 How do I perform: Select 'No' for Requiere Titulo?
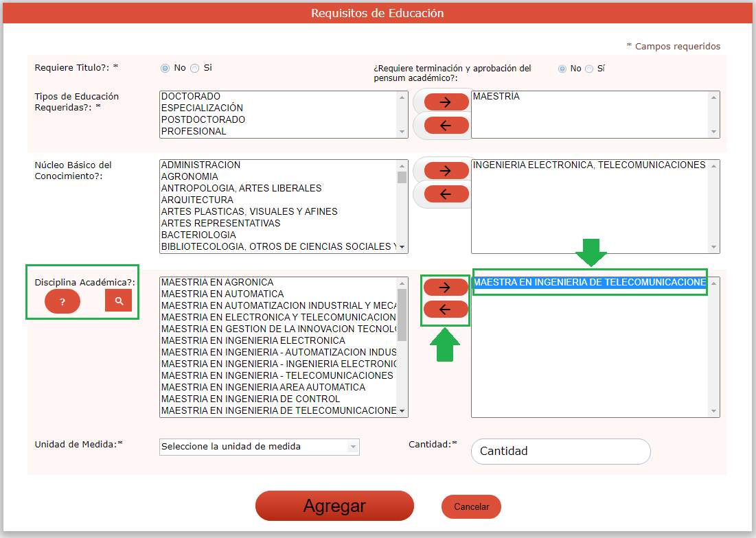(165, 68)
